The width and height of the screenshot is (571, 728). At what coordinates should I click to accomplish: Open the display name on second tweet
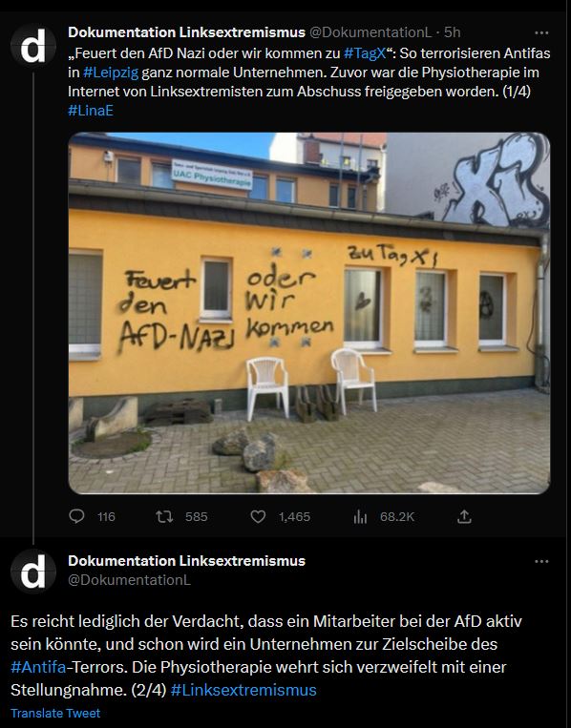point(186,561)
